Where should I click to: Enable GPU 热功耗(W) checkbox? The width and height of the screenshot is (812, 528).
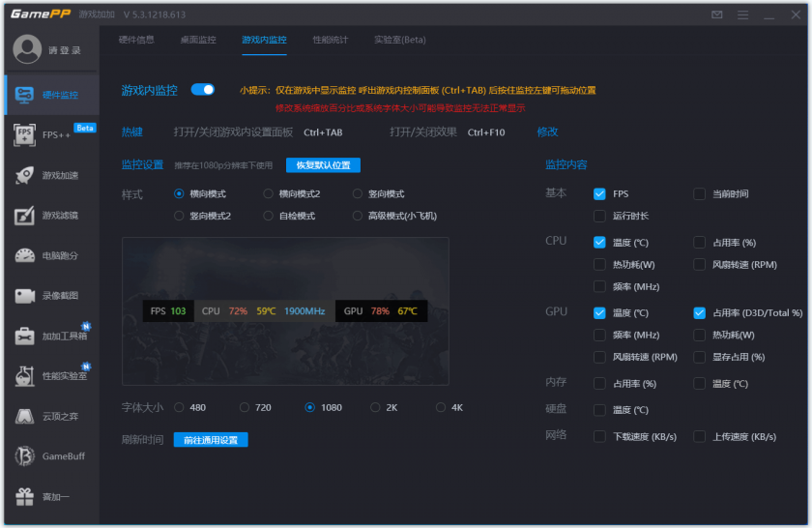(700, 336)
